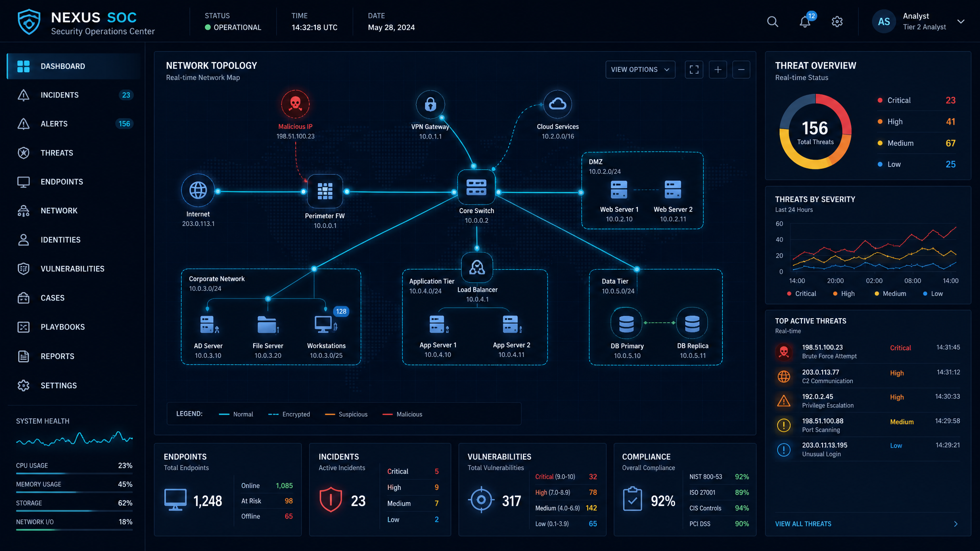Screen dimensions: 980x551
Task: Open Reports in the sidebar
Action: [74, 356]
